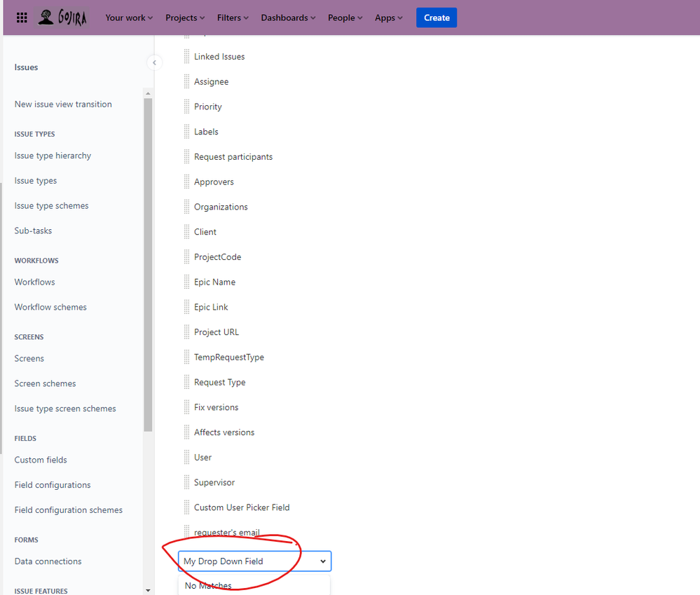Image resolution: width=700 pixels, height=595 pixels.
Task: Open Data connections
Action: [x=48, y=561]
